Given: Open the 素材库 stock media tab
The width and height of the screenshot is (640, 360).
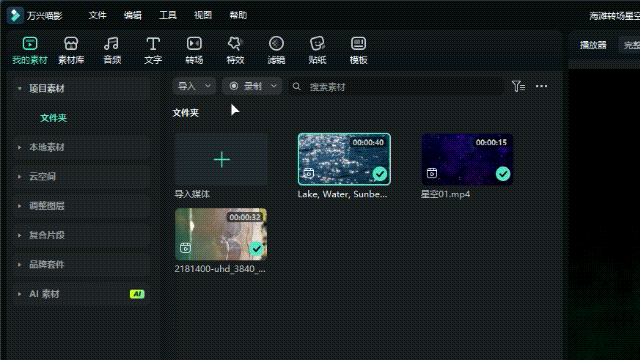Looking at the screenshot, I should pos(71,50).
